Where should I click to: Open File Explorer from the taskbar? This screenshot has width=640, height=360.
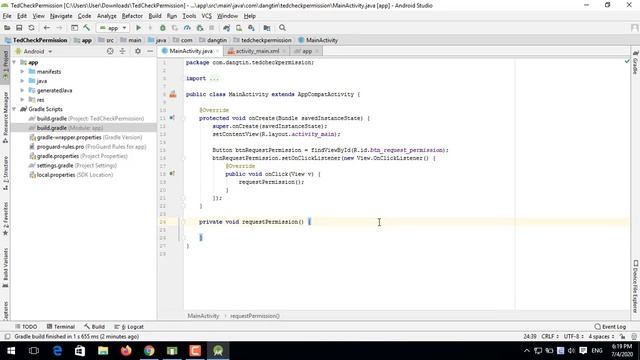click(103, 351)
